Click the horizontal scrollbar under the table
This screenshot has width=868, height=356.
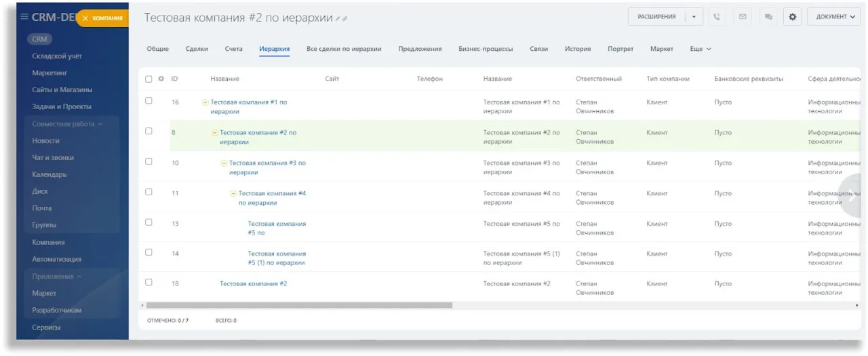299,306
